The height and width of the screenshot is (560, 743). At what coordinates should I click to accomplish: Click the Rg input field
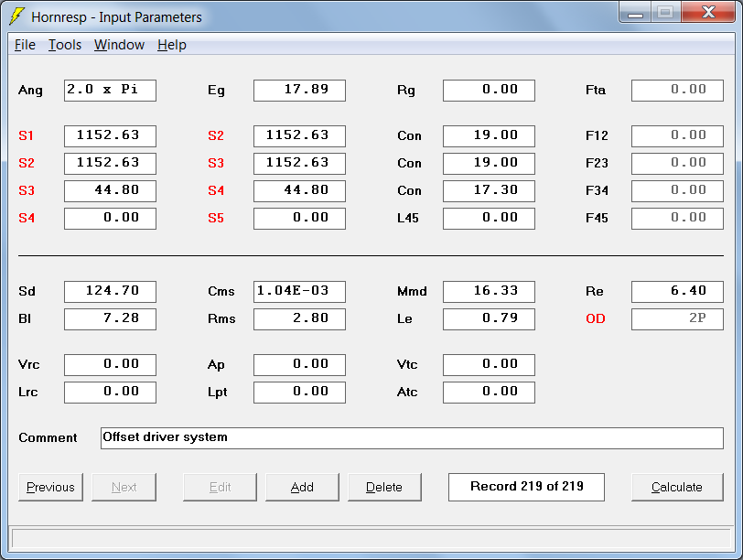(x=489, y=90)
